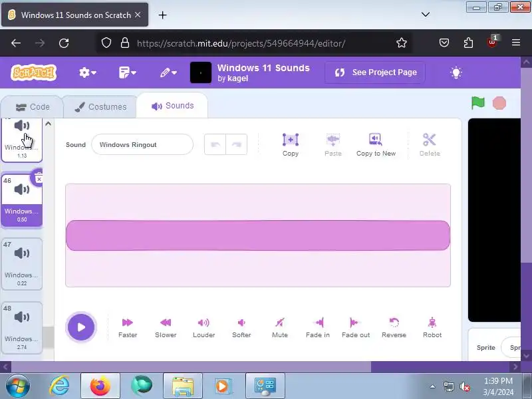The height and width of the screenshot is (399, 532).
Task: Open Firefox hamburger application menu
Action: (516, 43)
